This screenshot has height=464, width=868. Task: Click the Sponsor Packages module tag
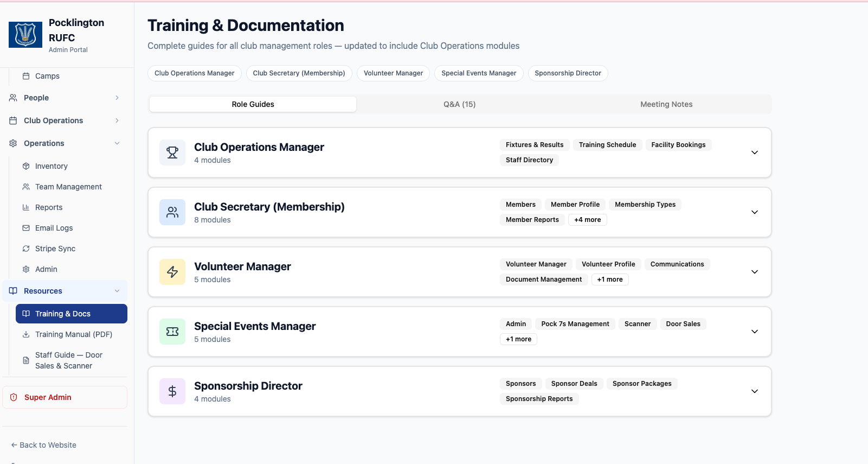642,384
